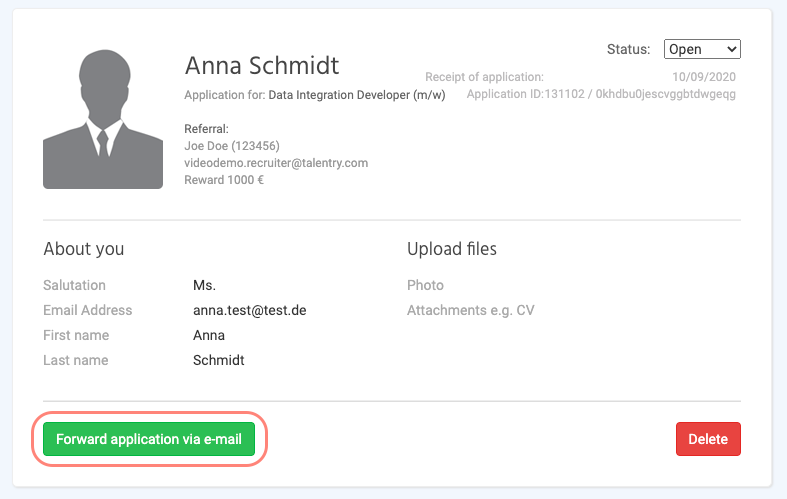
Task: Click the First name value Anna
Action: tap(209, 335)
